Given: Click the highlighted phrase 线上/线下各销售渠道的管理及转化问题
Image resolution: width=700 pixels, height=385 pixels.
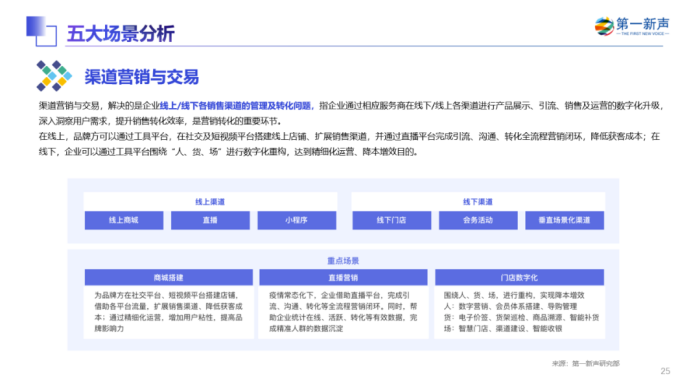Looking at the screenshot, I should coord(236,106).
